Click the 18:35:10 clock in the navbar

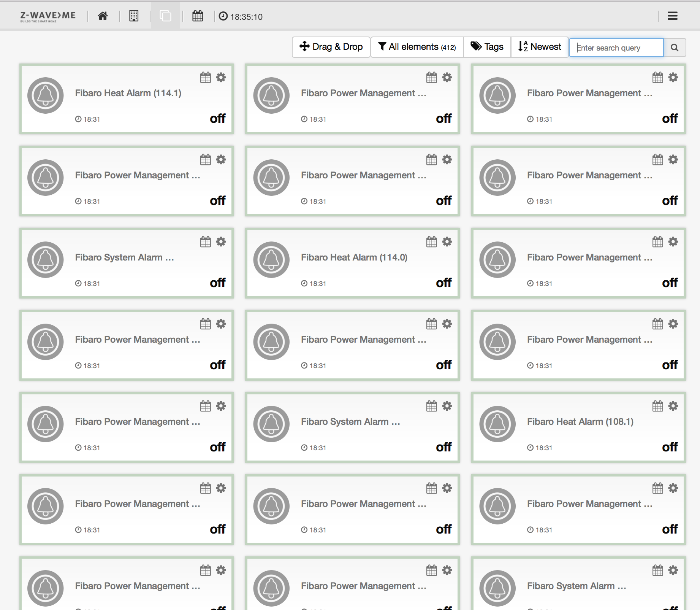[241, 16]
